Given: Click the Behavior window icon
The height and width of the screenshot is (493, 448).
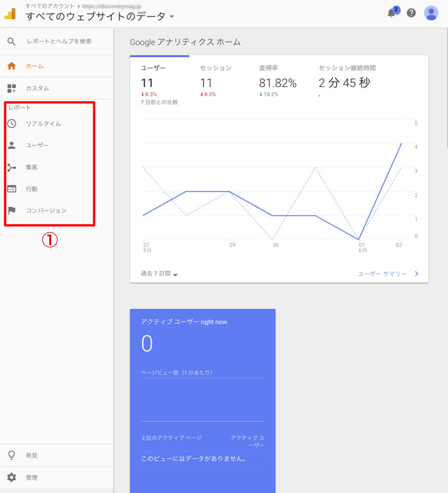Looking at the screenshot, I should tap(12, 189).
